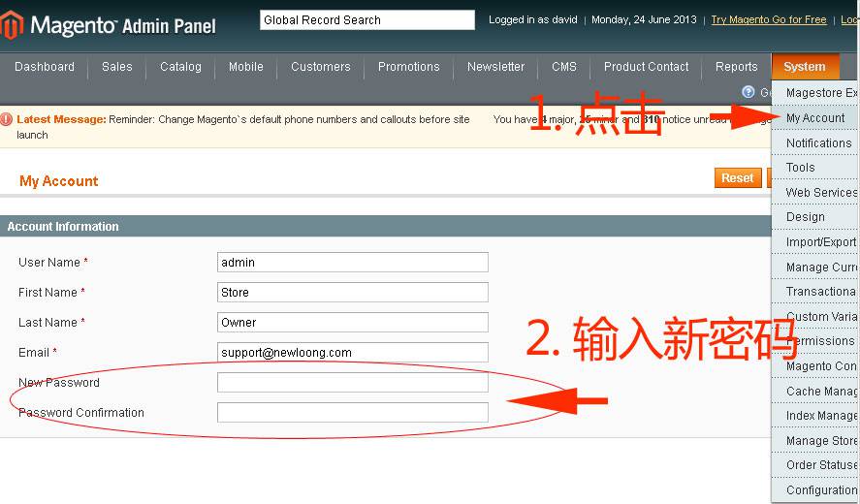Open the System menu
Image resolution: width=860 pixels, height=504 pixels.
(804, 67)
